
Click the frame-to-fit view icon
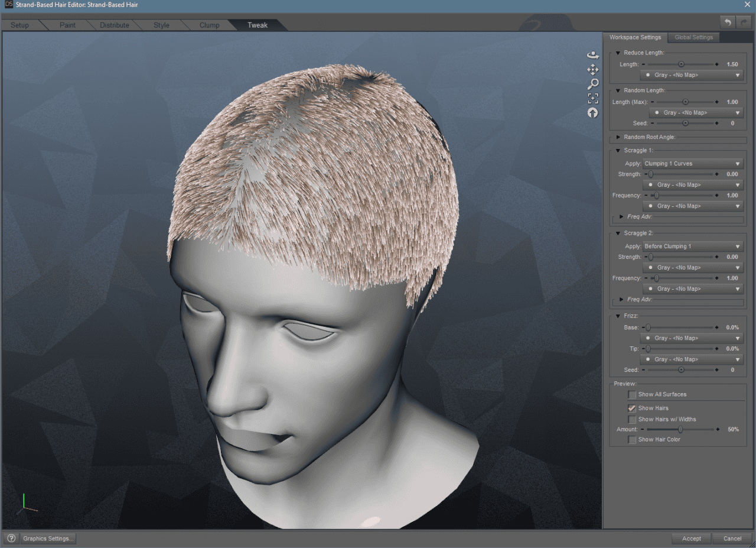(x=592, y=98)
